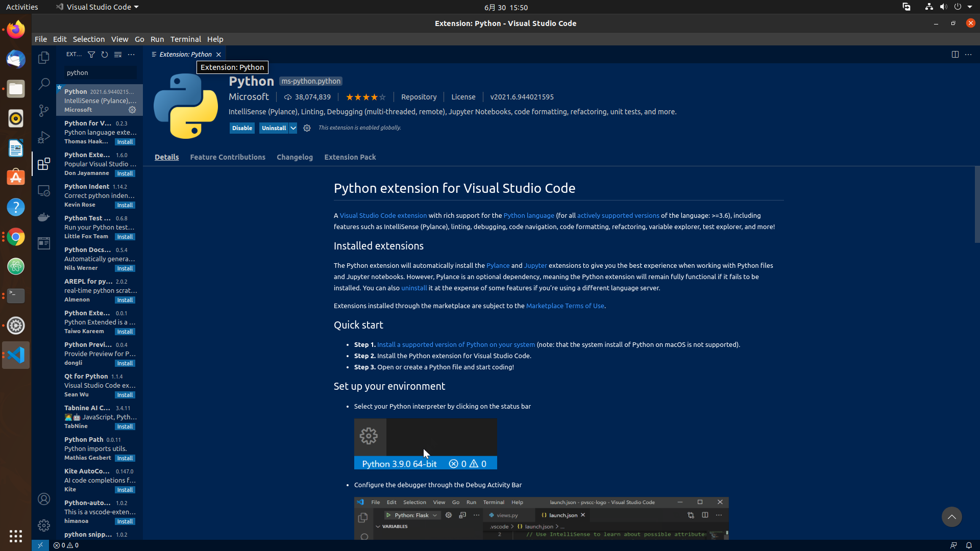Select Python Path extension row

pos(100,448)
